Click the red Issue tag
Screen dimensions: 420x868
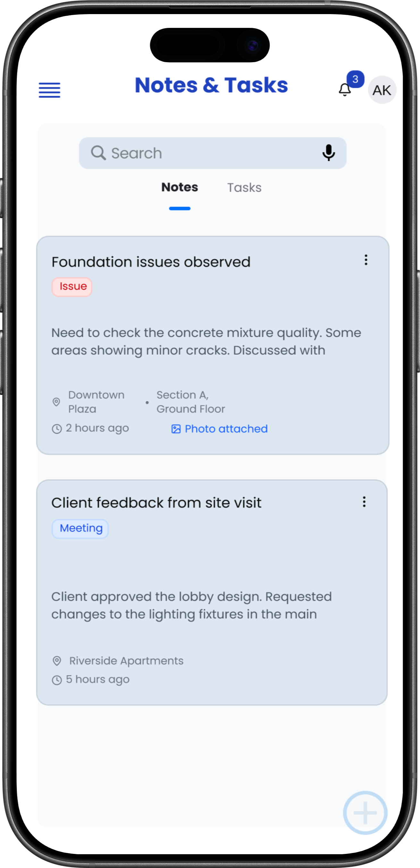coord(72,287)
